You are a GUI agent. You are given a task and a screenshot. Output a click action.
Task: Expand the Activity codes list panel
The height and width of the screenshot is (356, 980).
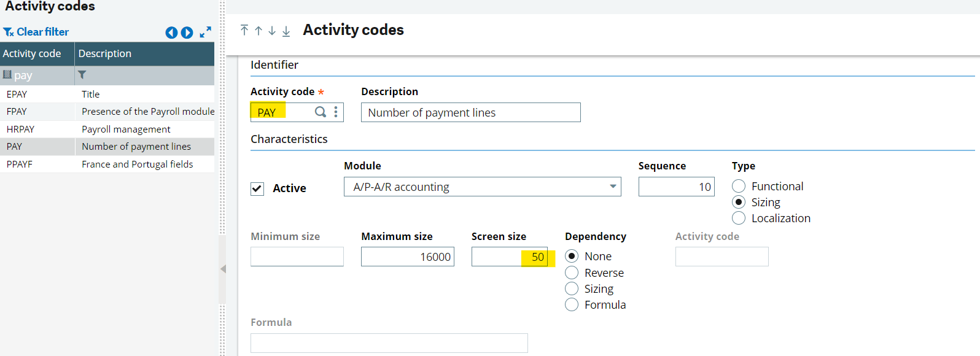point(206,32)
